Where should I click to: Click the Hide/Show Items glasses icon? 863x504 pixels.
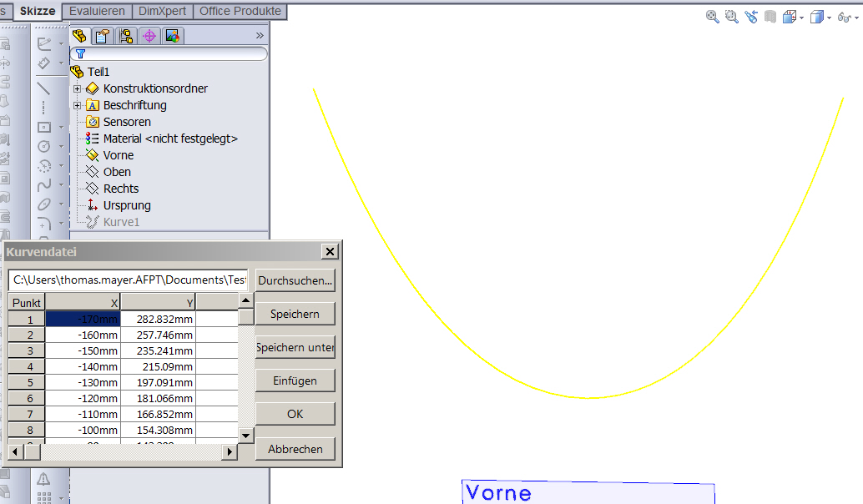[x=844, y=18]
